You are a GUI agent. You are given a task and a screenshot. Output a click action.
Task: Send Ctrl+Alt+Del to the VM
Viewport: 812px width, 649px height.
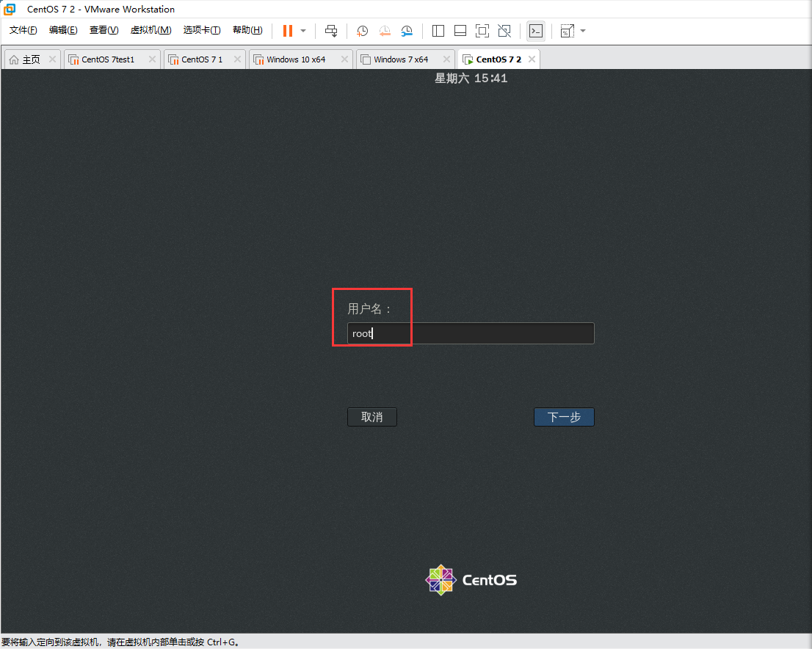click(x=331, y=31)
